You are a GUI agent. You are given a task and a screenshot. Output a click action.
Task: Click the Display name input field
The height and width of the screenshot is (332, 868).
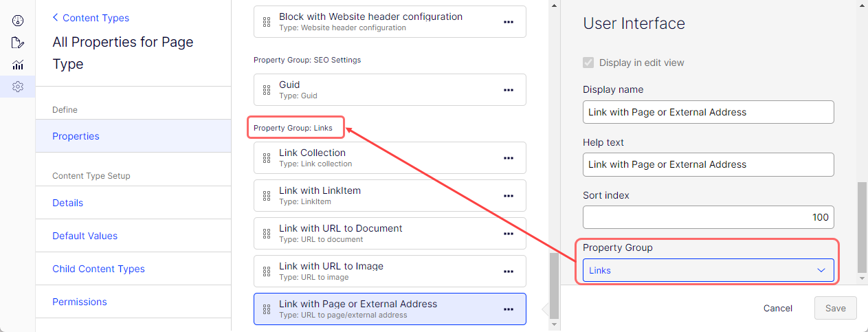[x=709, y=112]
